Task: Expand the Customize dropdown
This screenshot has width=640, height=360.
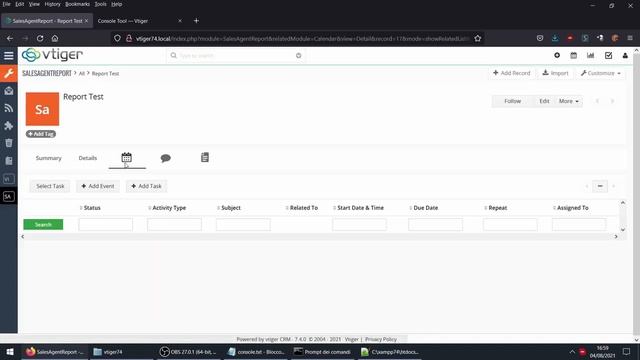Action: pyautogui.click(x=600, y=73)
